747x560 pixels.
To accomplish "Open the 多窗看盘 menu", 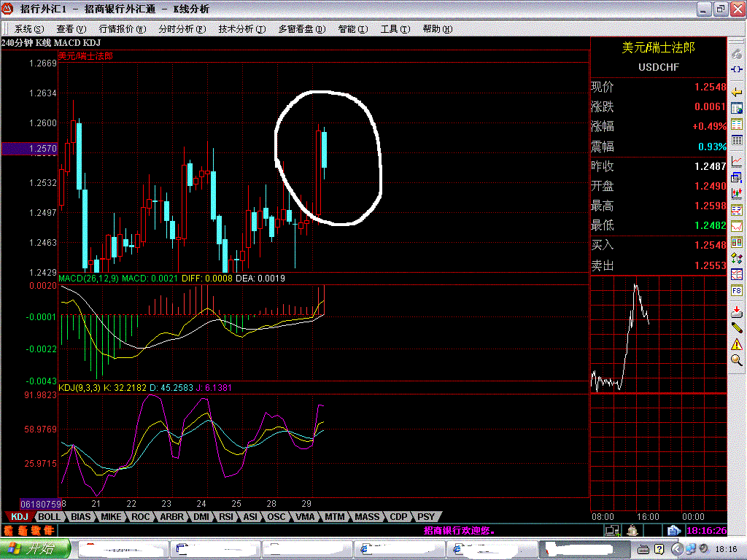I will (300, 29).
